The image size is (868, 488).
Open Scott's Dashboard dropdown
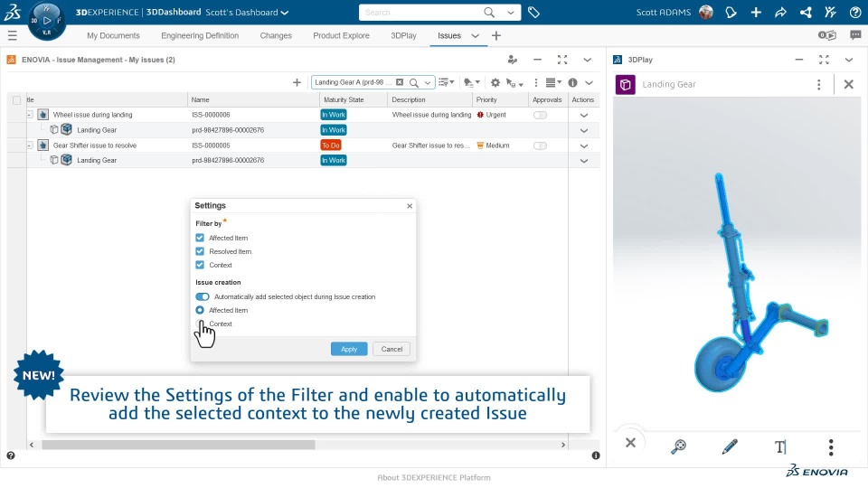285,12
